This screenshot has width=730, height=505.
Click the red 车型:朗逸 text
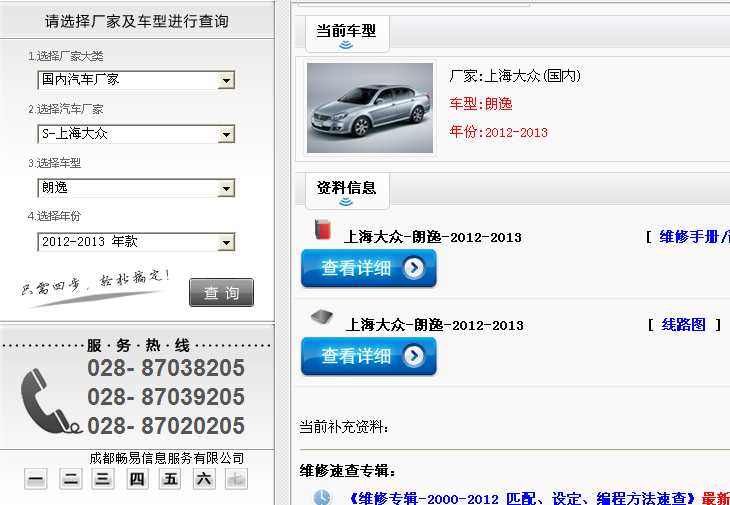(x=481, y=104)
